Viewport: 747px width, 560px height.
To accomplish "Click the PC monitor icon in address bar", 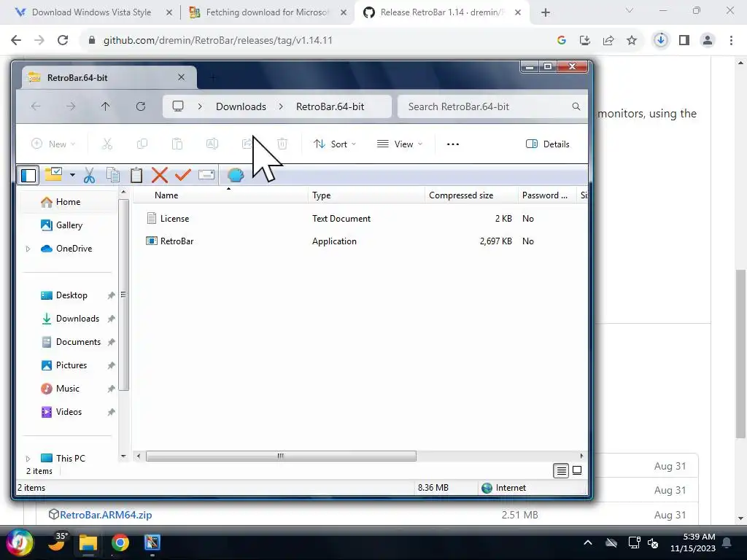I will point(178,106).
